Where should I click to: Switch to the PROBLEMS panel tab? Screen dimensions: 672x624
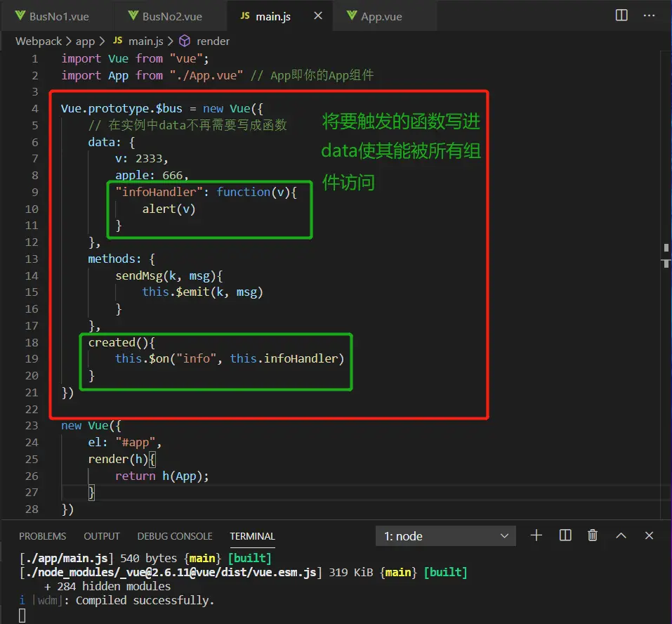[42, 536]
